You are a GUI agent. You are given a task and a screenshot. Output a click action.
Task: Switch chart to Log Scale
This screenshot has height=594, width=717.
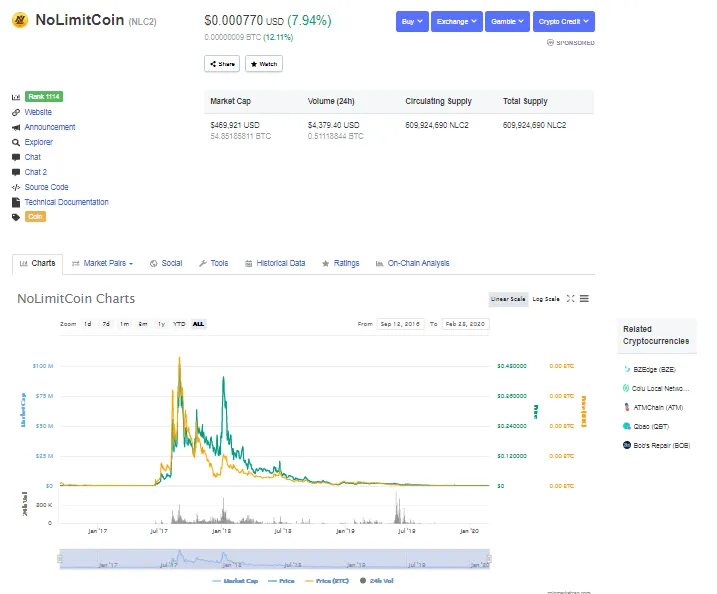546,299
